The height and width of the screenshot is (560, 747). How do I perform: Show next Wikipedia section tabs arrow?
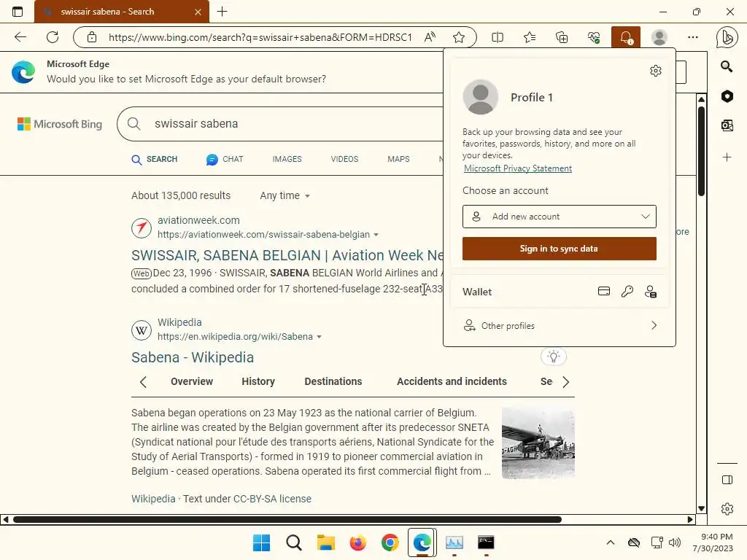(x=565, y=382)
